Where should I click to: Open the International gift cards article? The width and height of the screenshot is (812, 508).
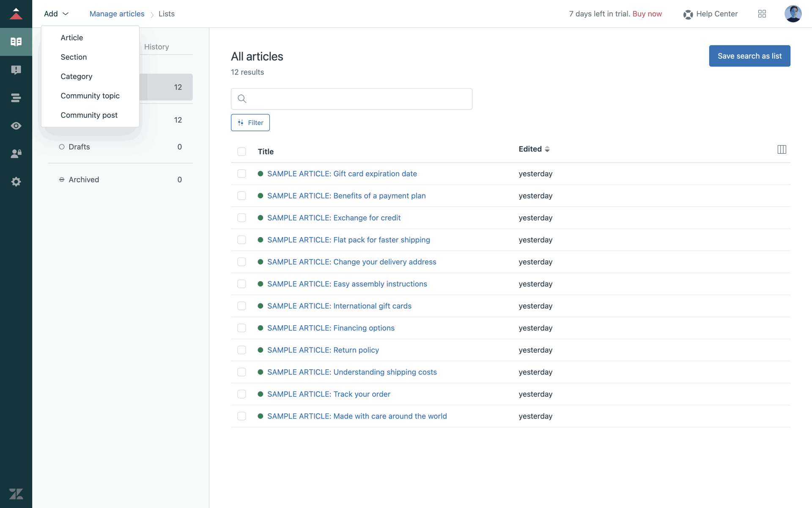point(339,306)
